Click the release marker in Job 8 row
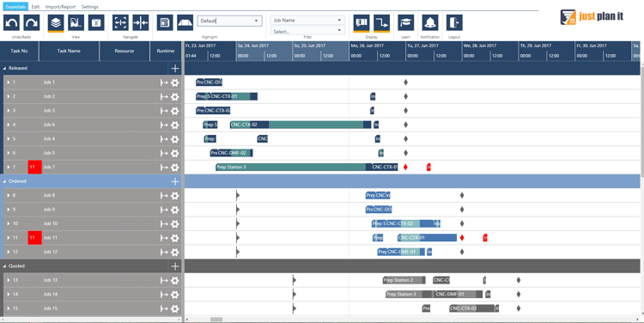This screenshot has height=323, width=644. coord(237,195)
